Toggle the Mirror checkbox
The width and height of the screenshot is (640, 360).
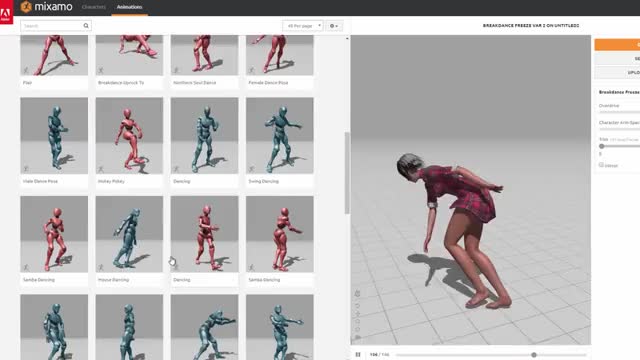(601, 165)
